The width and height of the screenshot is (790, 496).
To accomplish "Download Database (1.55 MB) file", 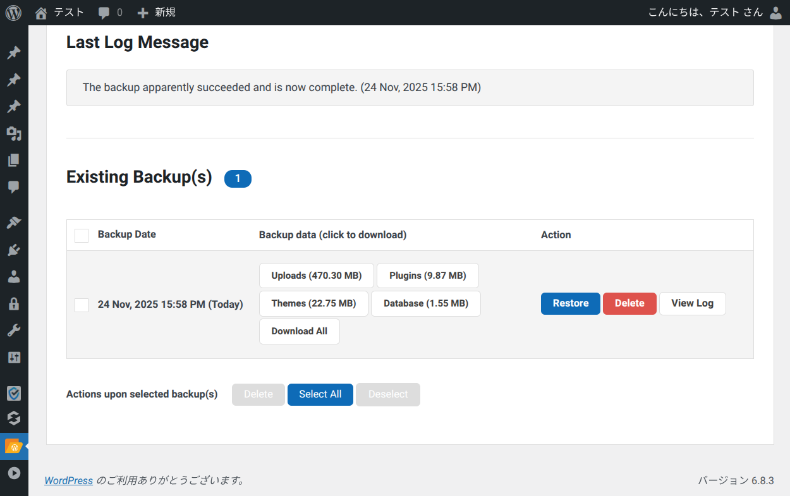I will [x=426, y=303].
